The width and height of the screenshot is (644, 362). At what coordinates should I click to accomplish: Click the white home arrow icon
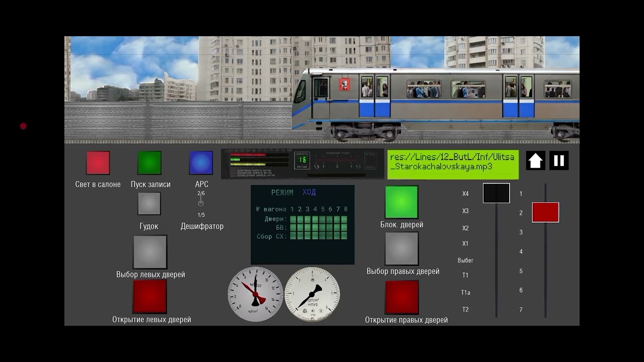point(535,161)
